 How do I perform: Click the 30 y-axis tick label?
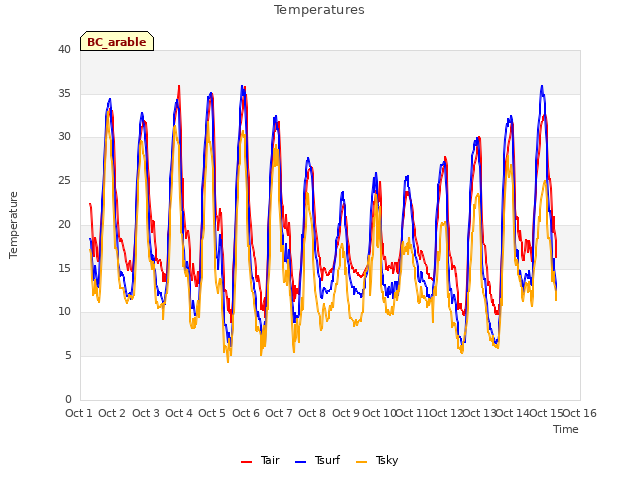[64, 137]
